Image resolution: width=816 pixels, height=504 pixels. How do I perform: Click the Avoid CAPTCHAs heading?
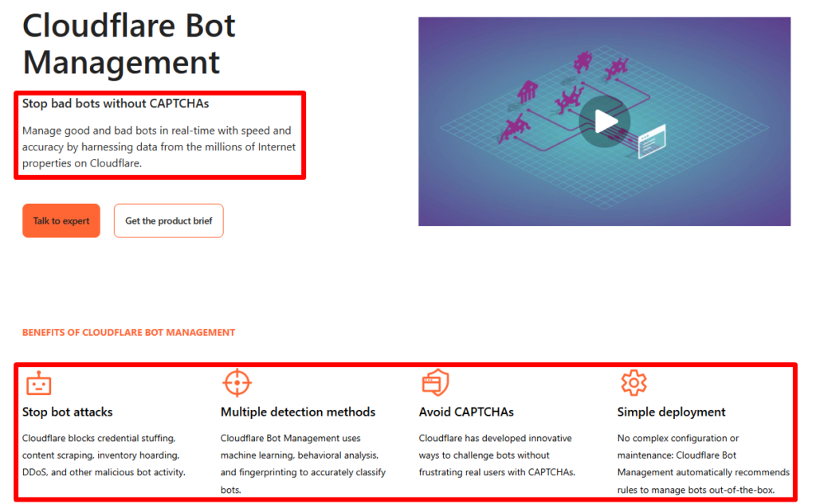click(x=466, y=412)
